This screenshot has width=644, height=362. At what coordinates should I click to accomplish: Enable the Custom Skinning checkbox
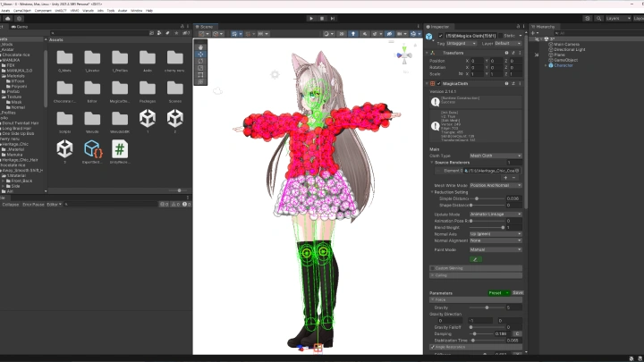pyautogui.click(x=433, y=268)
